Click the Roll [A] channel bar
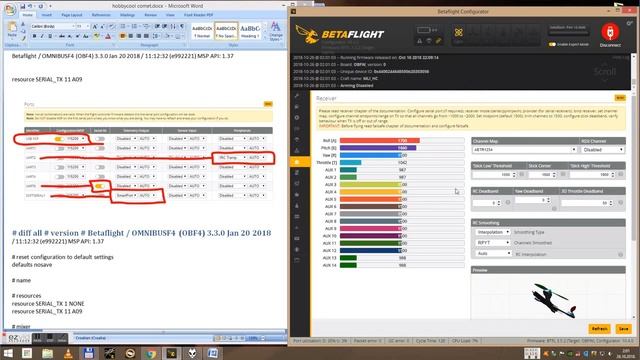This screenshot has width=640, height=360. pos(402,140)
